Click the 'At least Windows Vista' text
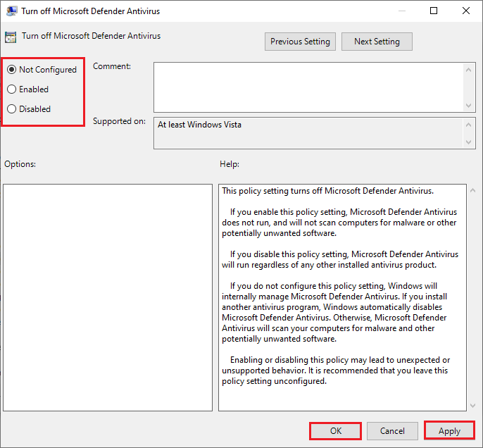483x448 pixels. click(x=199, y=125)
